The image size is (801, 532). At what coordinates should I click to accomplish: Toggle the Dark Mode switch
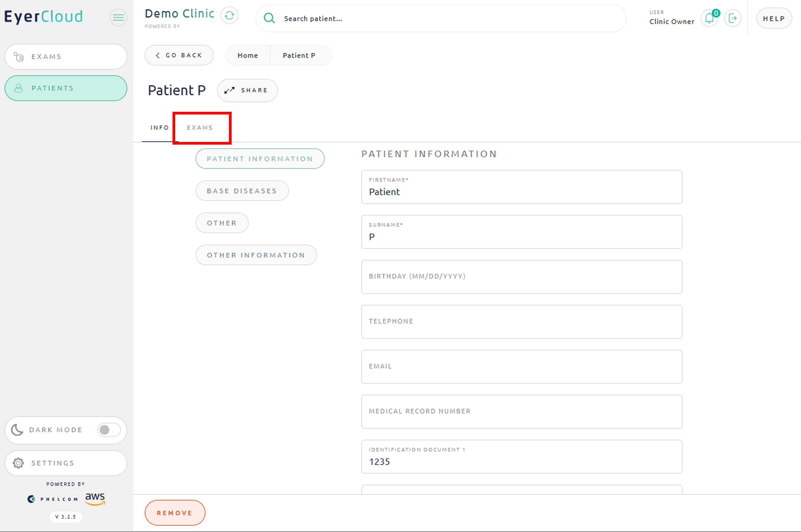pyautogui.click(x=109, y=429)
